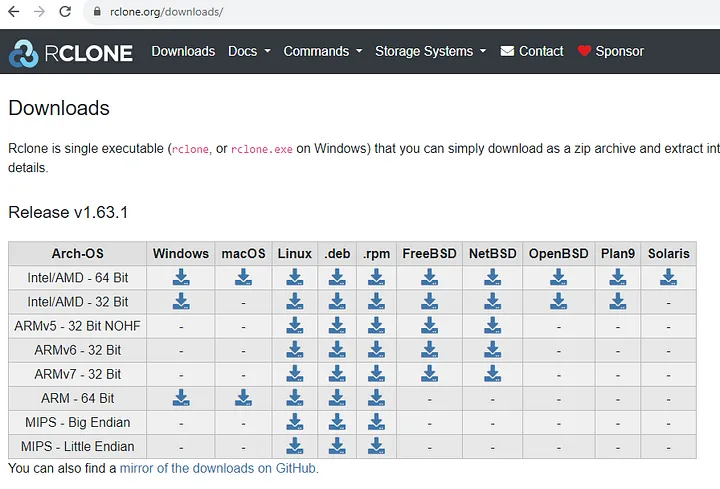720x489 pixels.
Task: Download Intel/AMD 32 Bit Plan9 build
Action: pos(618,301)
